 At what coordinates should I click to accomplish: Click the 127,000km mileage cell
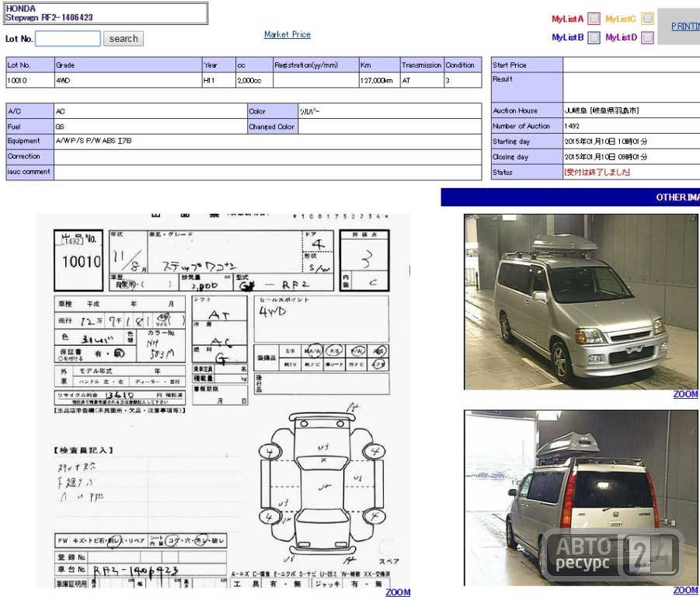tap(379, 80)
